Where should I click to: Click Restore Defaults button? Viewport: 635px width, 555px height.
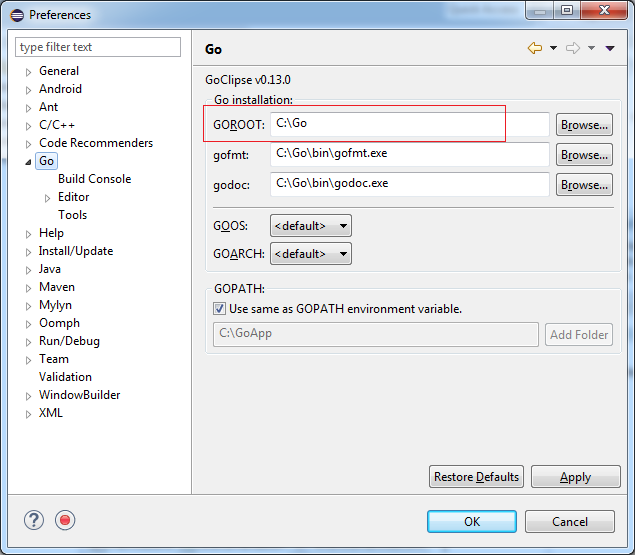pyautogui.click(x=476, y=477)
